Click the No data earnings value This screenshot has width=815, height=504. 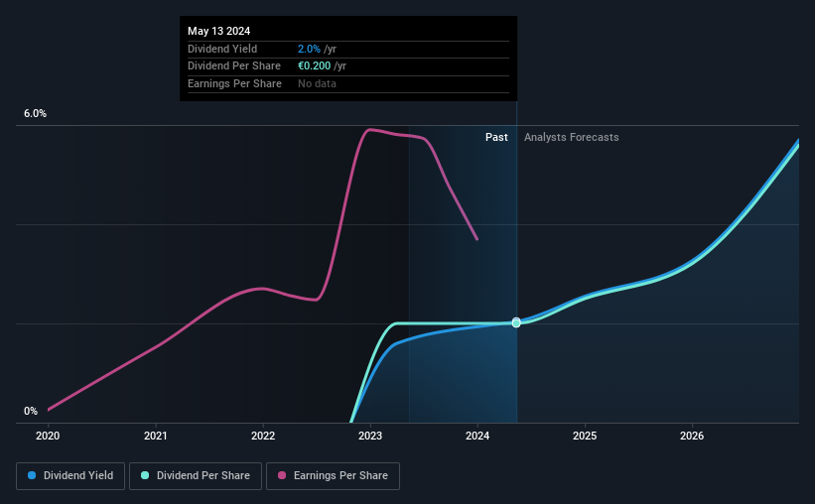[x=317, y=83]
